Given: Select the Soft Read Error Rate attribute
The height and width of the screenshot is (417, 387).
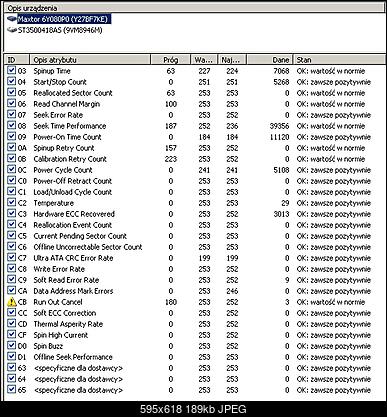Looking at the screenshot, I should (66, 280).
